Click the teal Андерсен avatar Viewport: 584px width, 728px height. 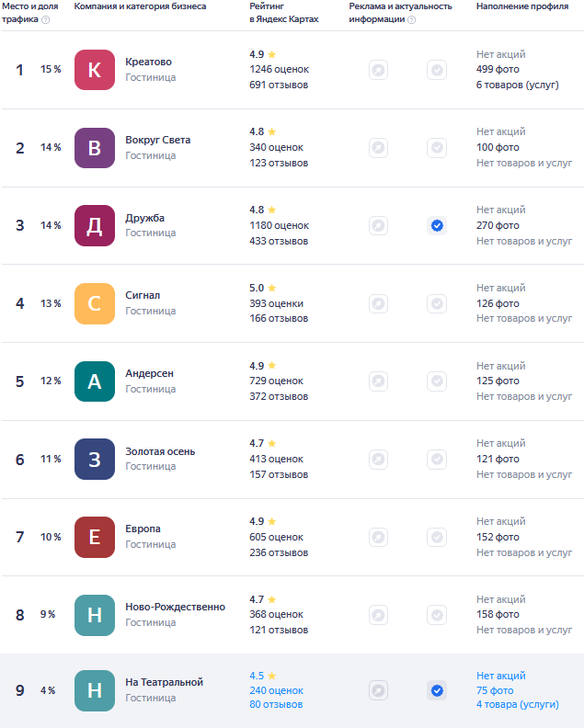click(95, 381)
